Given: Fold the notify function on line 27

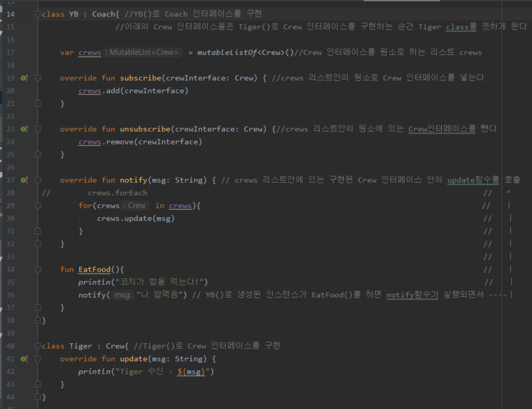Looking at the screenshot, I should point(38,180).
